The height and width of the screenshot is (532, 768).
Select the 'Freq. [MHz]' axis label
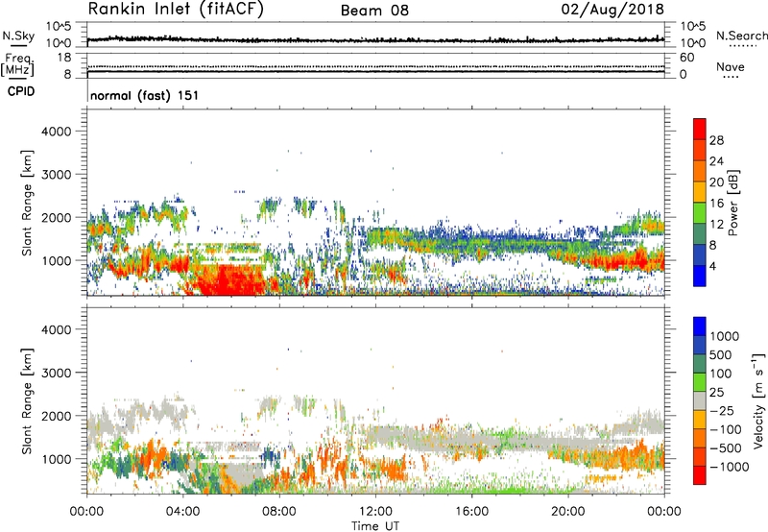(x=17, y=65)
